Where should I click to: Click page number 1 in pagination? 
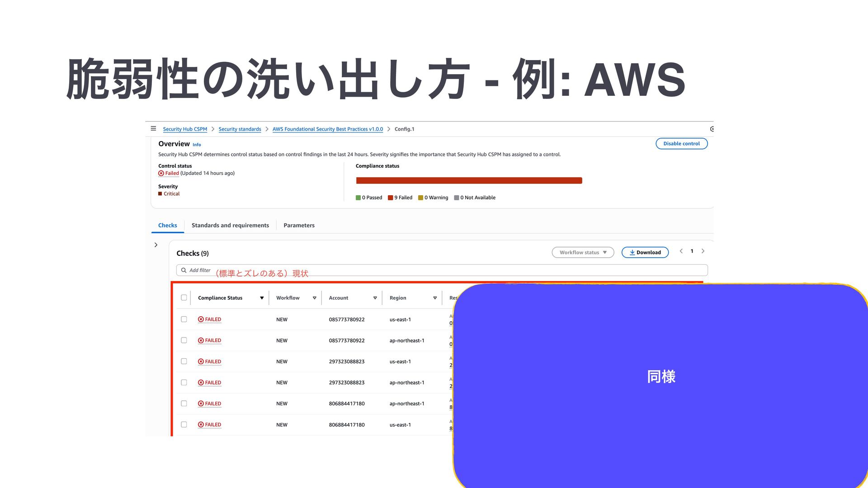pyautogui.click(x=692, y=251)
